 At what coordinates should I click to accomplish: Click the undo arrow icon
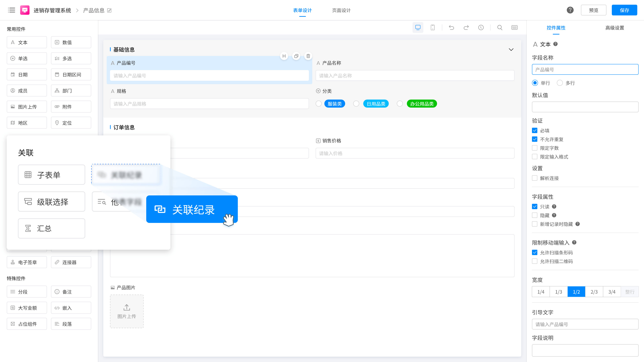point(451,27)
